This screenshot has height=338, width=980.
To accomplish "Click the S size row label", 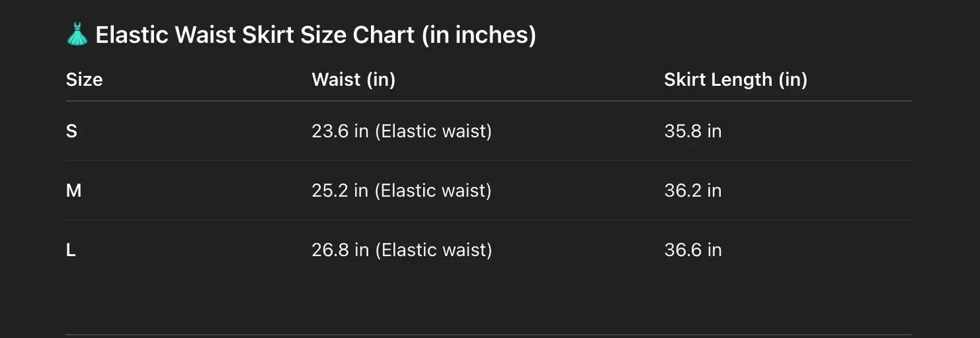I will (71, 131).
